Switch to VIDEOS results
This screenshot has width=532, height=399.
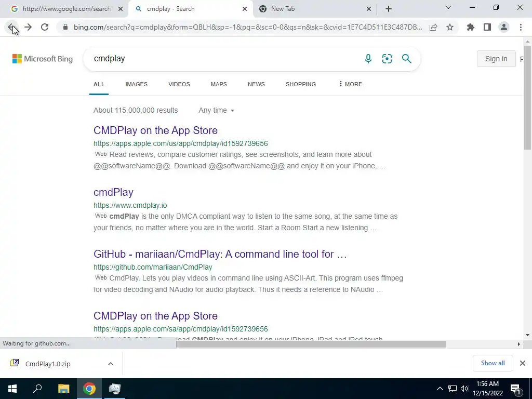coord(179,84)
